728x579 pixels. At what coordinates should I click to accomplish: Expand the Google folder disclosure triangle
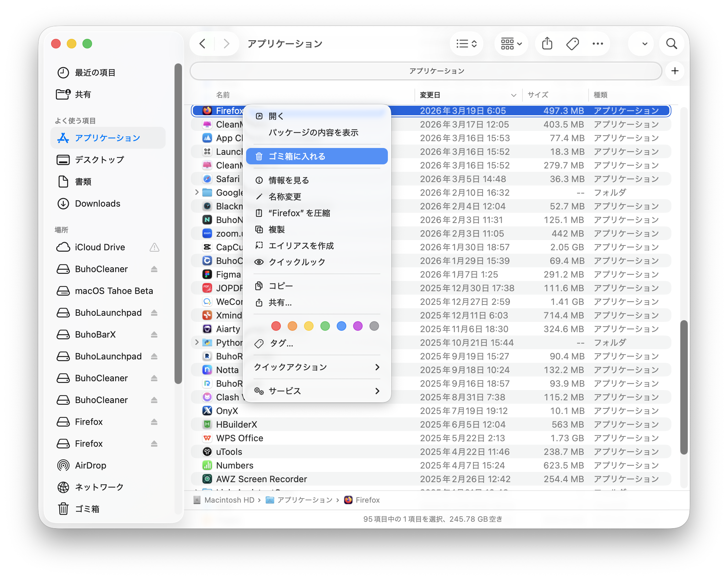tap(197, 193)
